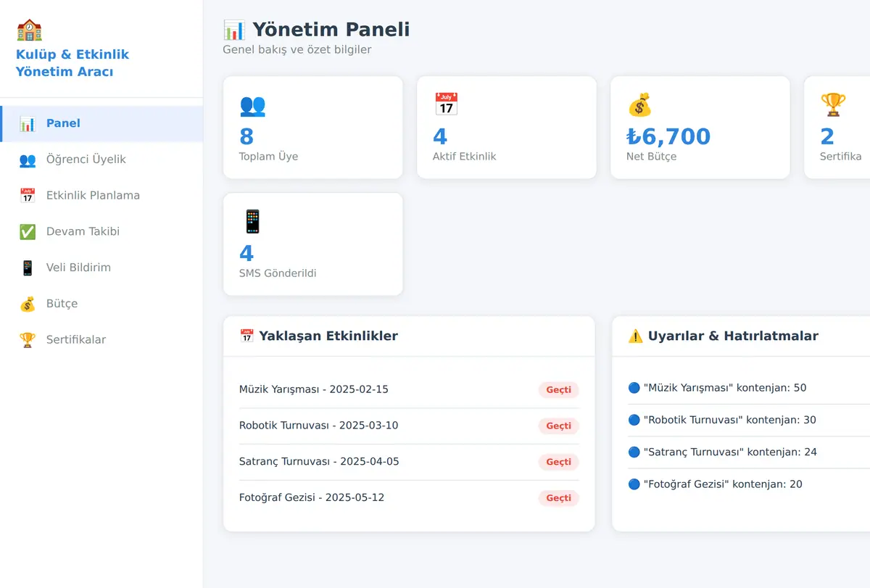Switch to the Sertifikalar page
Viewport: 870px width, 588px height.
pyautogui.click(x=101, y=340)
